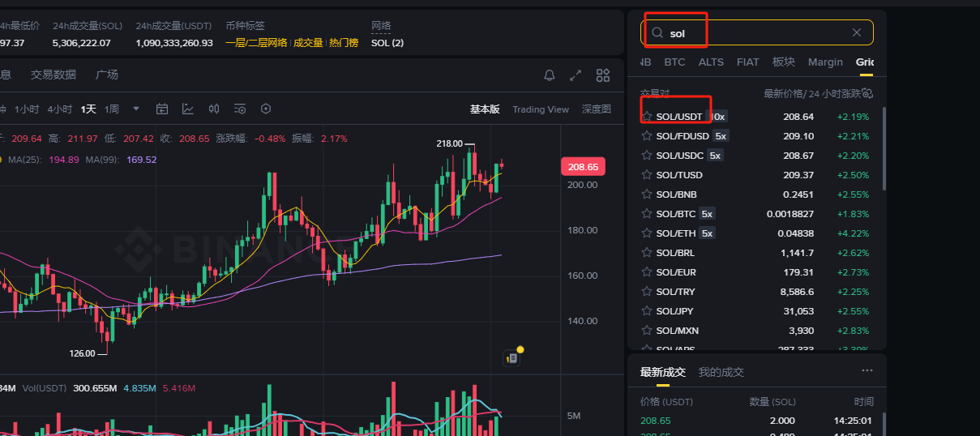Open 最新成交 tab
Viewport: 980px width, 436px height.
point(663,372)
